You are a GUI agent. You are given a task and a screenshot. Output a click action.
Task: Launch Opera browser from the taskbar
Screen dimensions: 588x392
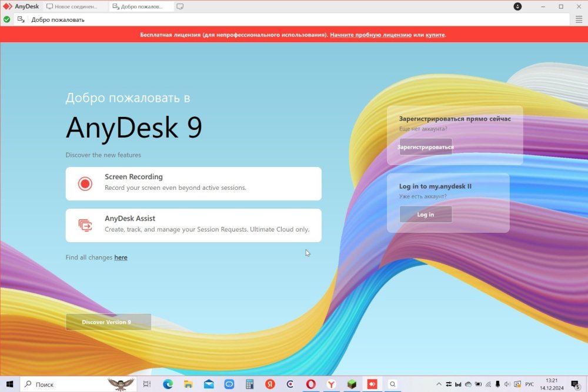point(311,384)
